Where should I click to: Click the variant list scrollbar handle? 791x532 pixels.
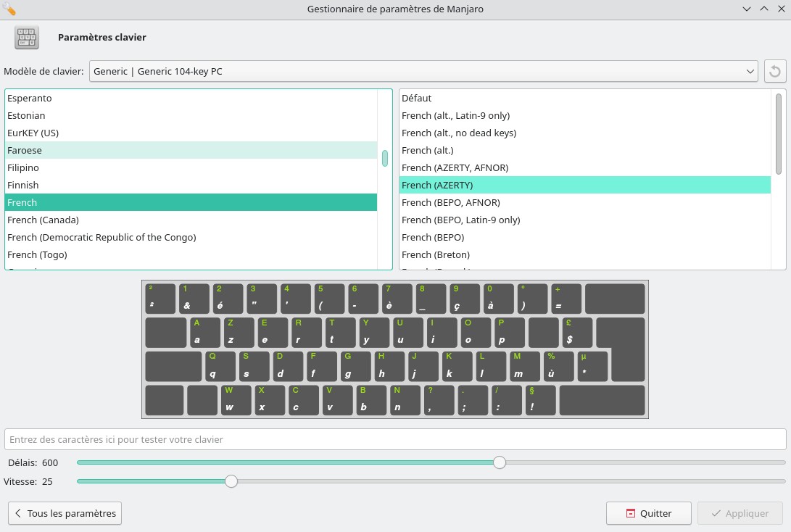tap(779, 134)
